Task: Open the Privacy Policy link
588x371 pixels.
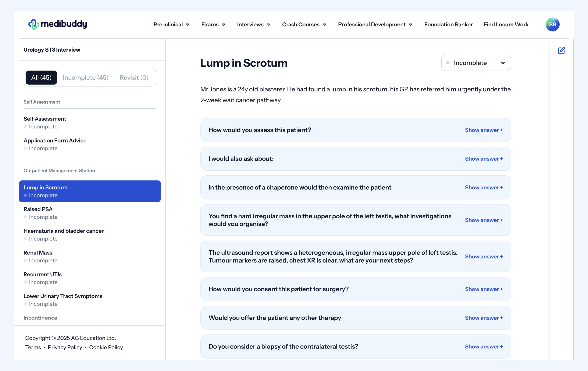Action: [65, 347]
